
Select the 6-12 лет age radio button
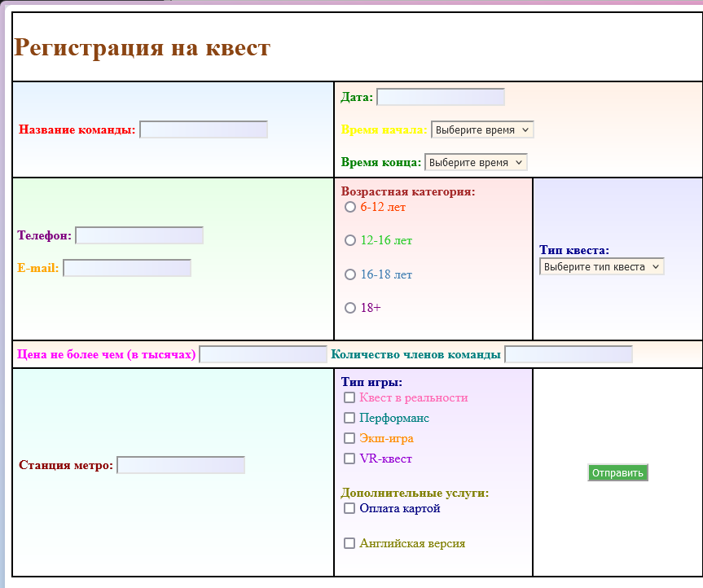coord(350,207)
